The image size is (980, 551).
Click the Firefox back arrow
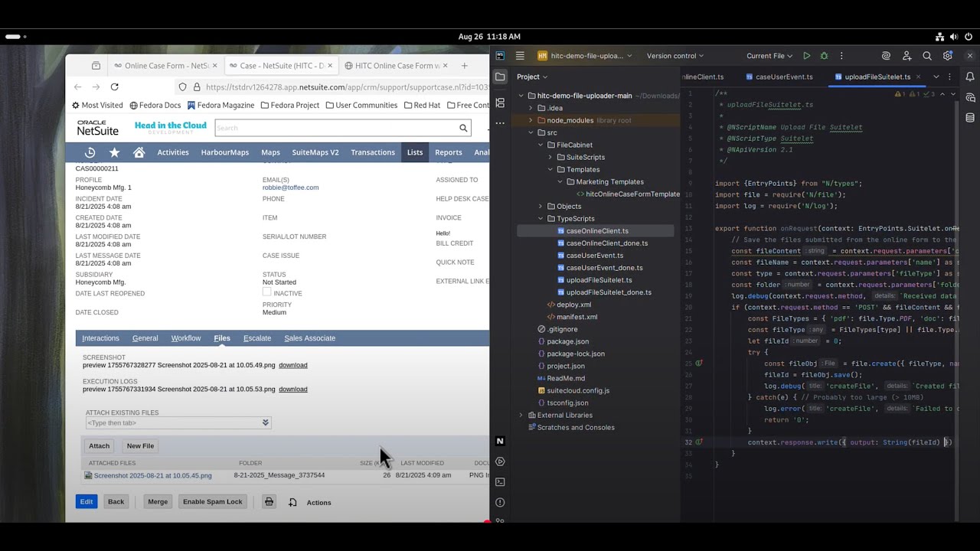pos(77,87)
